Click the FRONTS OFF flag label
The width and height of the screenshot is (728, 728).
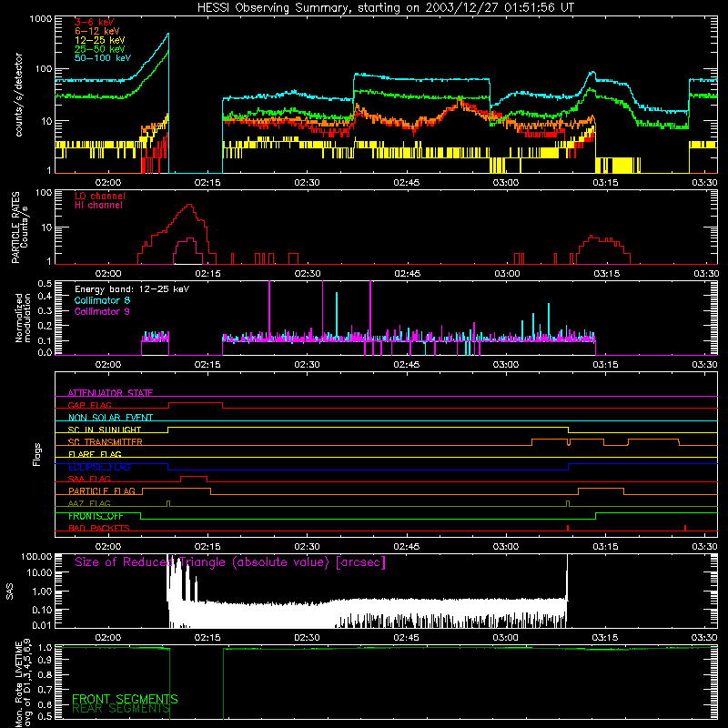(x=96, y=516)
